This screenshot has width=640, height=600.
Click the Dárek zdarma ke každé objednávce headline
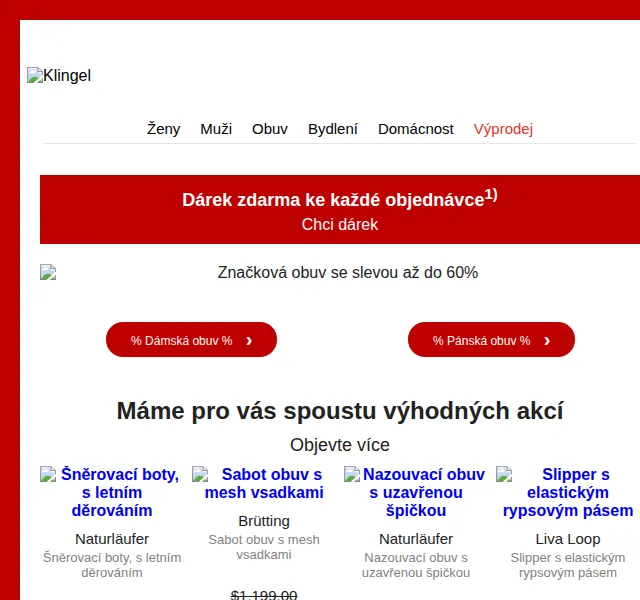pos(340,199)
